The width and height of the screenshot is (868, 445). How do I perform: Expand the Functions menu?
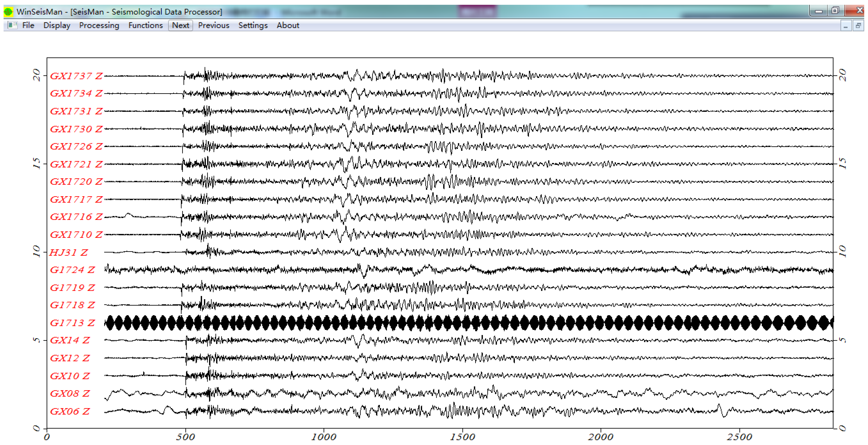tap(145, 25)
